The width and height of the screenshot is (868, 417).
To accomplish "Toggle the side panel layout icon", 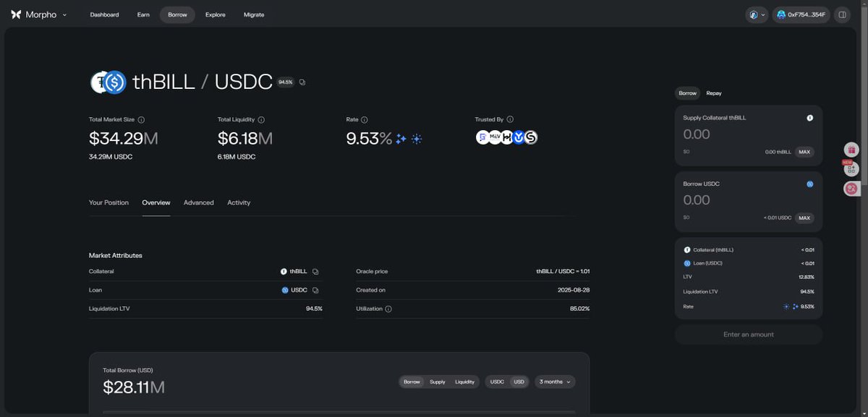I will [x=842, y=14].
